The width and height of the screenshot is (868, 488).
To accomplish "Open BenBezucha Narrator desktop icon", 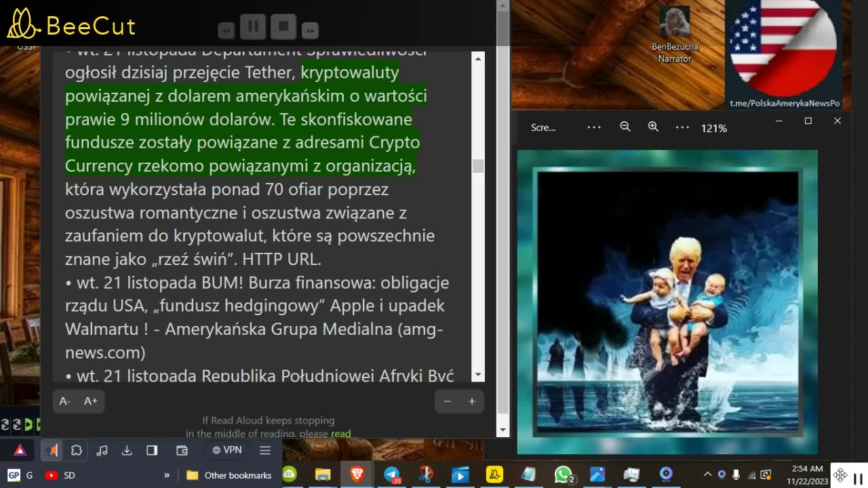I will tap(674, 34).
